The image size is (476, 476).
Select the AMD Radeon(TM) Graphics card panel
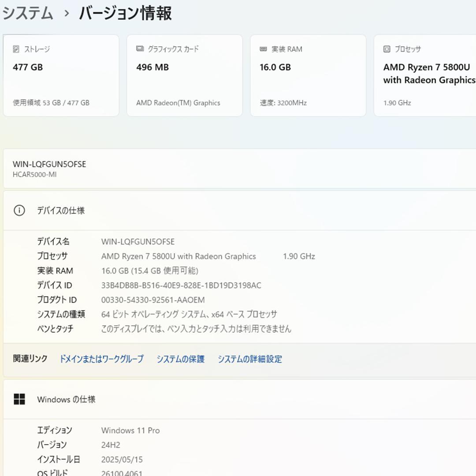(x=184, y=76)
